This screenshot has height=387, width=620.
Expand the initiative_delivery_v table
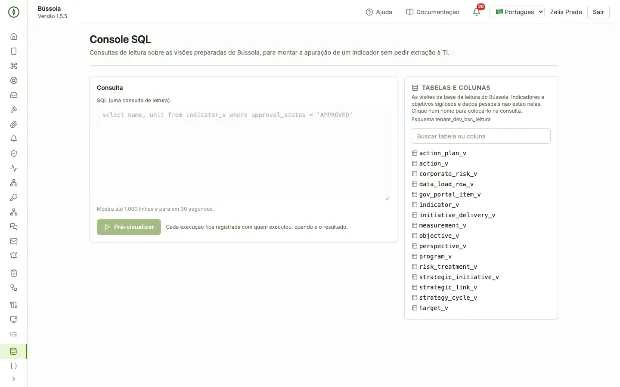[x=454, y=215]
